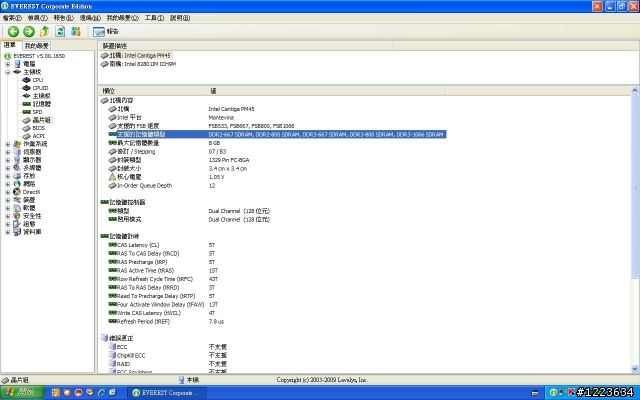640x400 pixels.
Task: Expand the 電腦 tree node
Action: click(7, 64)
